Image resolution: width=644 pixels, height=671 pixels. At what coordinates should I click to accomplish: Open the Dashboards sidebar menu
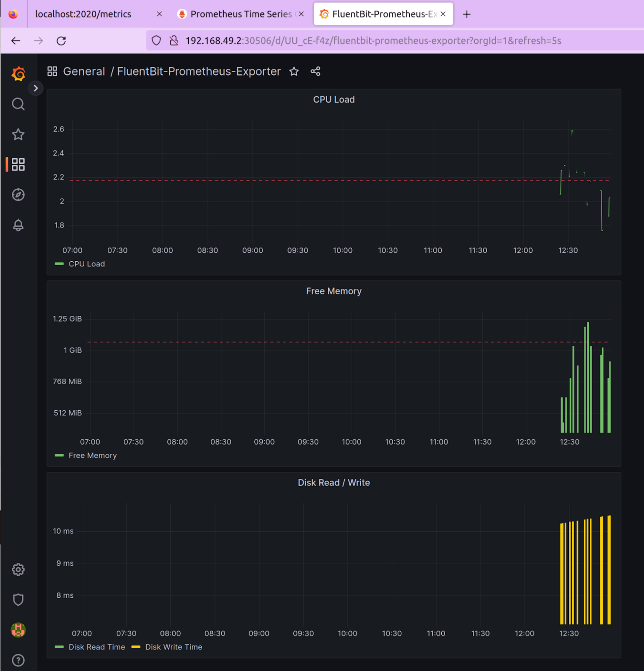click(18, 165)
